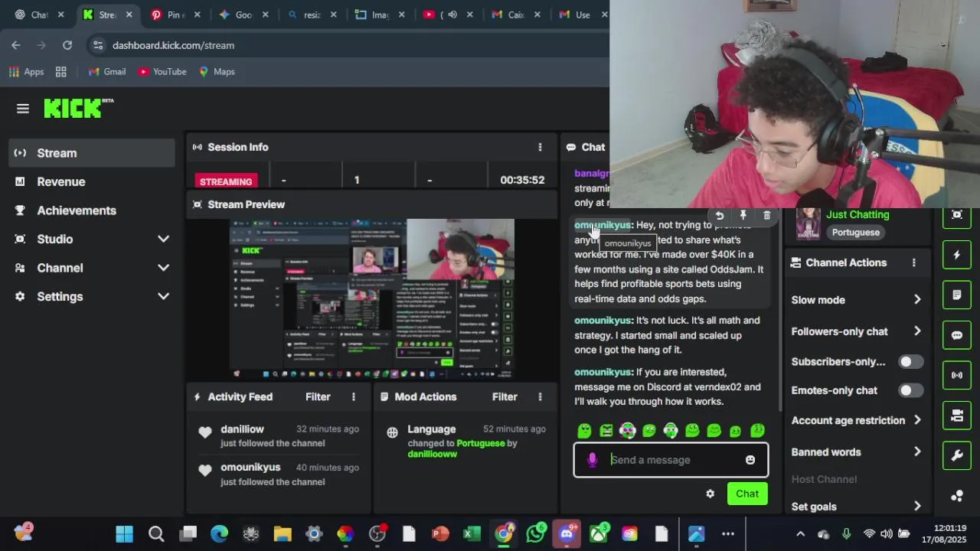This screenshot has height=551, width=980.
Task: Click Just Chatting category link
Action: click(x=857, y=215)
